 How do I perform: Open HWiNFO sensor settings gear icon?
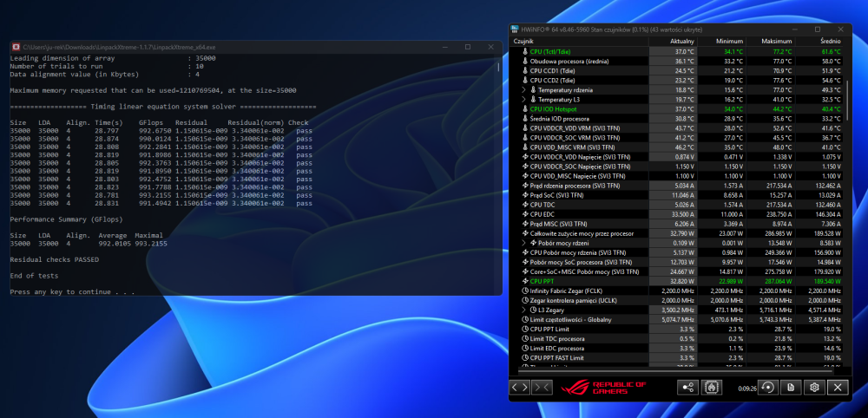tap(814, 388)
